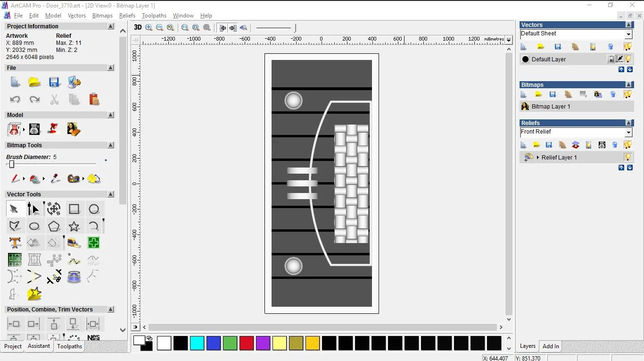Expand the Relief Layer 1 arrow
Screen dimensions: 644x361
(538, 157)
